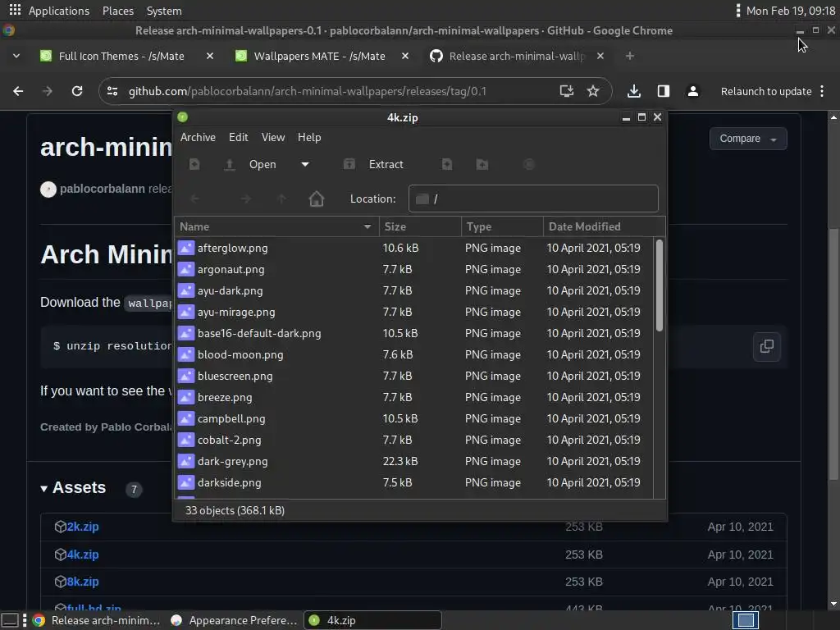
Task: Open the System menu
Action: [x=164, y=11]
